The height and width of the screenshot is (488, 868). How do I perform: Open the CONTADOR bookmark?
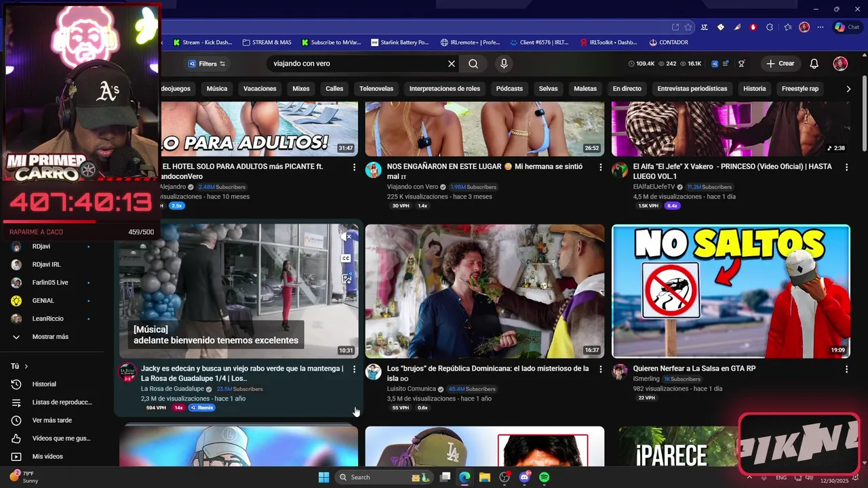[669, 42]
